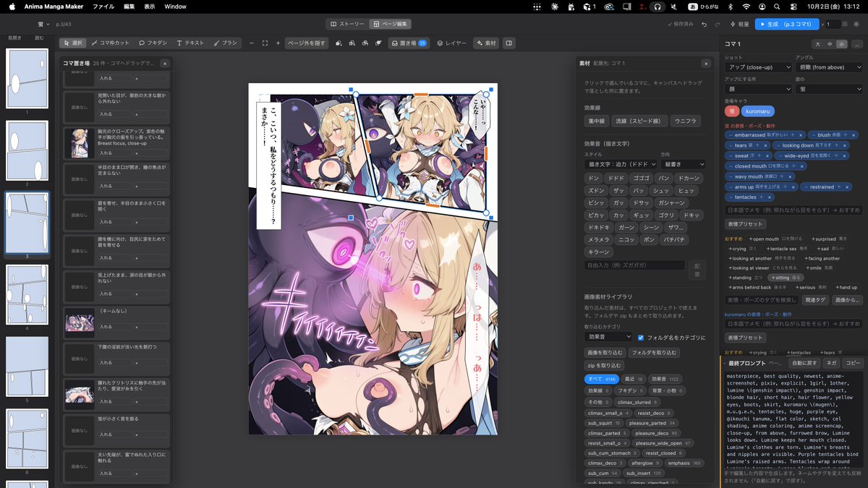Choose the フキダシ speech balloon tool

coord(153,43)
